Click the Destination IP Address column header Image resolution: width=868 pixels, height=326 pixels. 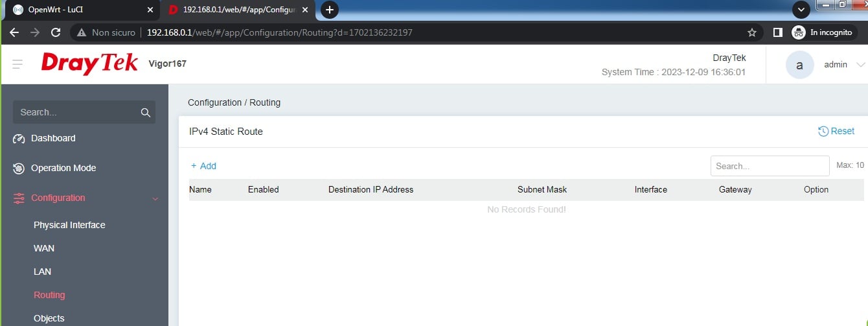pos(371,190)
